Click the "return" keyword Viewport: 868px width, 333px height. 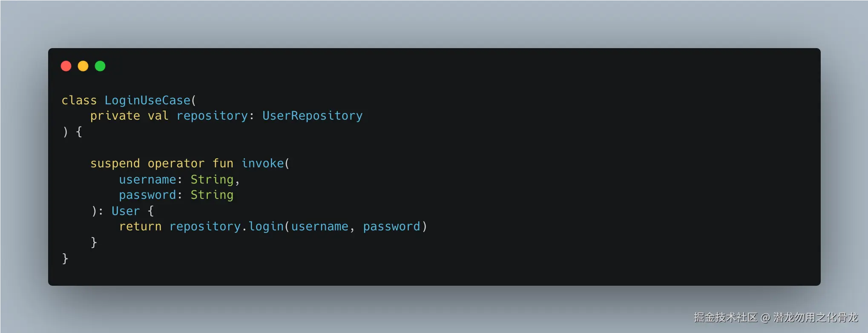click(x=140, y=227)
